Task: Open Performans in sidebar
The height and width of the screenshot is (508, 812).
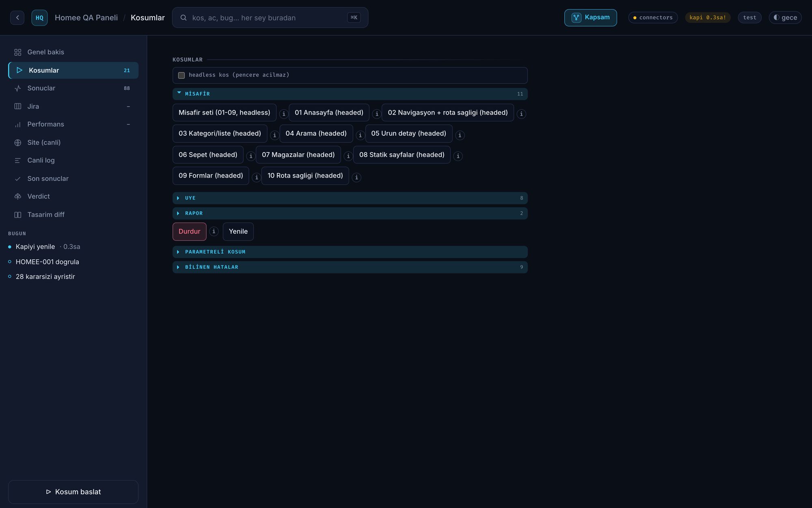Action: [73, 124]
